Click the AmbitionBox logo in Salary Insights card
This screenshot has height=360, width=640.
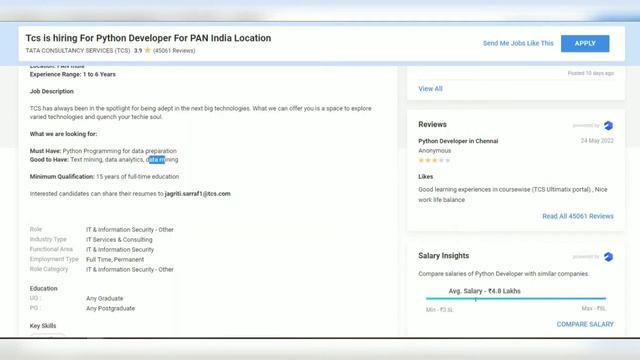(x=608, y=257)
